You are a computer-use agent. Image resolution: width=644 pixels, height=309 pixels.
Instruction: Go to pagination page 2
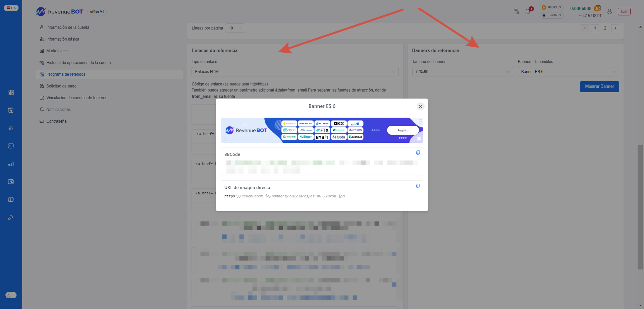[605, 28]
